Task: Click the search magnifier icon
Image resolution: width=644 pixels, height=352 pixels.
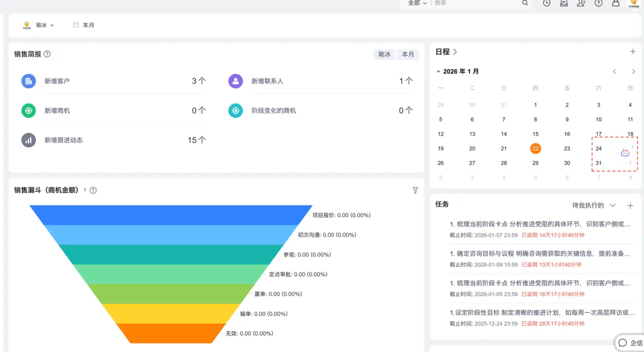Action: click(525, 3)
